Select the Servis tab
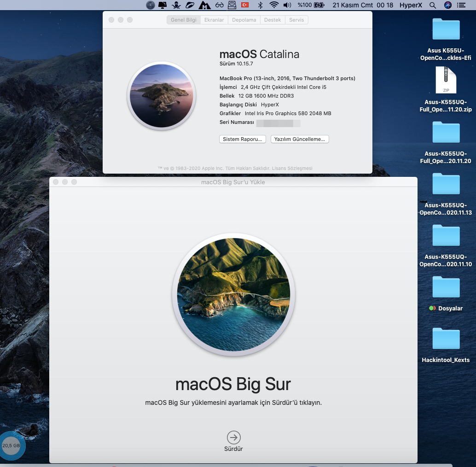476x467 pixels. [296, 20]
